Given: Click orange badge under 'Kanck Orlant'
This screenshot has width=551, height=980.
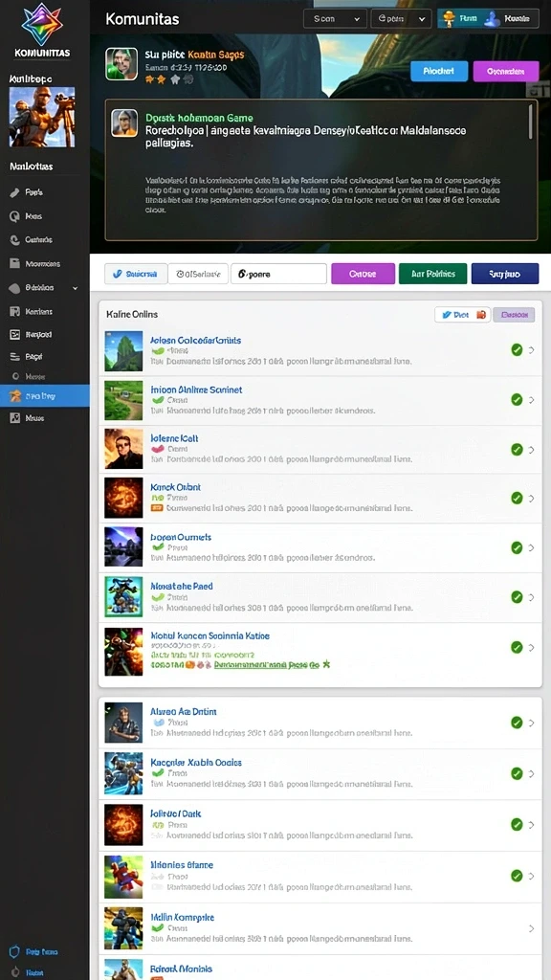Looking at the screenshot, I should 157,509.
